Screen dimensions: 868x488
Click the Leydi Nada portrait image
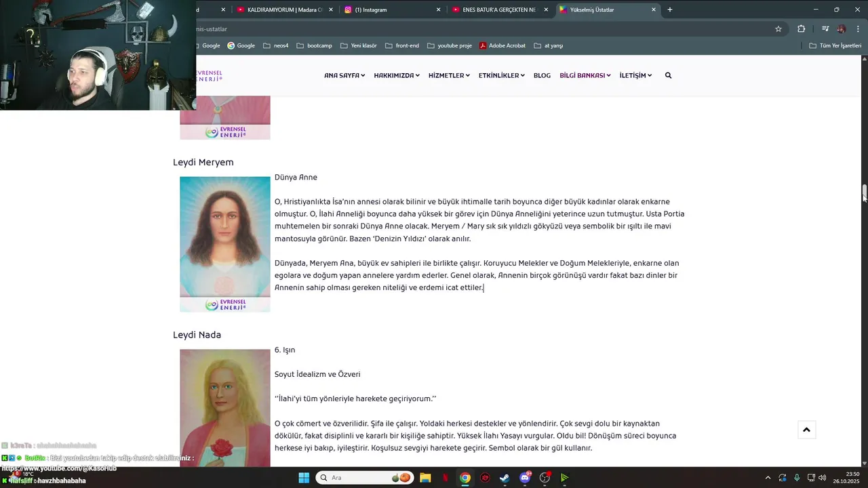(x=225, y=407)
